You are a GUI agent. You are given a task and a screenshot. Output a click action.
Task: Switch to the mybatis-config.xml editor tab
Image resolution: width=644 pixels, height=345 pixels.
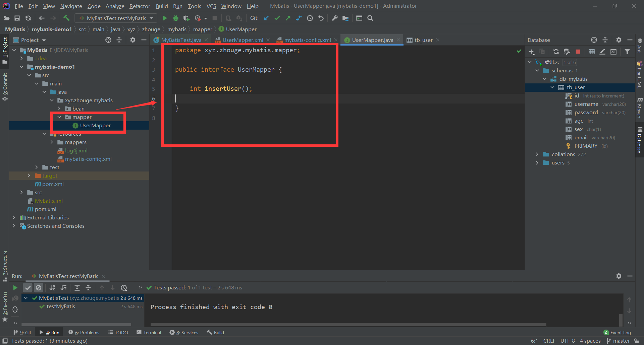(x=307, y=40)
